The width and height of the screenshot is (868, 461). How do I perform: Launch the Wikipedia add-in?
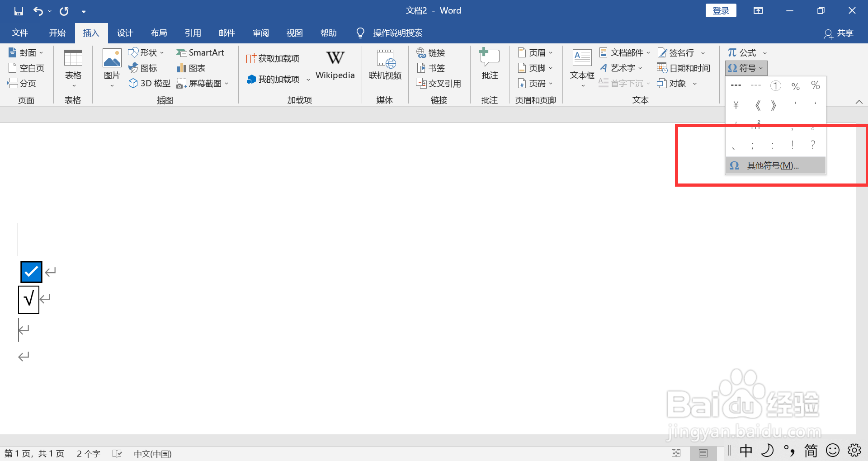click(335, 66)
